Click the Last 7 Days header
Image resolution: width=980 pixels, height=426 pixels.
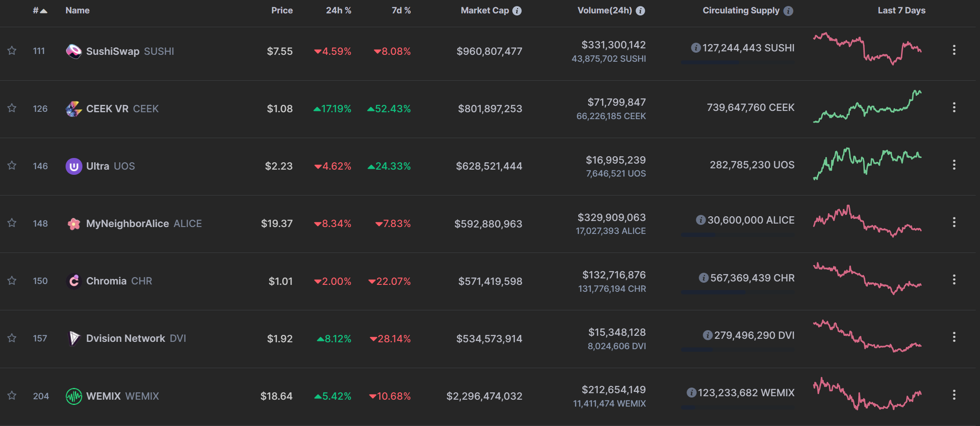coord(901,10)
